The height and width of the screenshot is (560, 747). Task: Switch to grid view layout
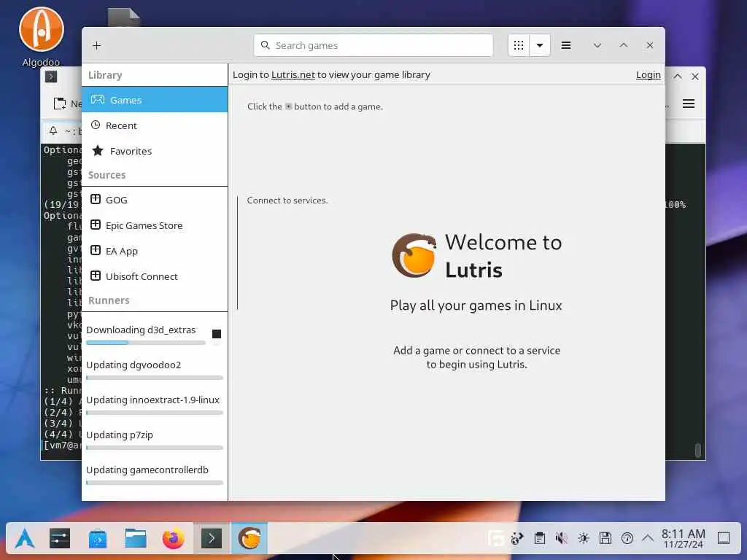[519, 45]
